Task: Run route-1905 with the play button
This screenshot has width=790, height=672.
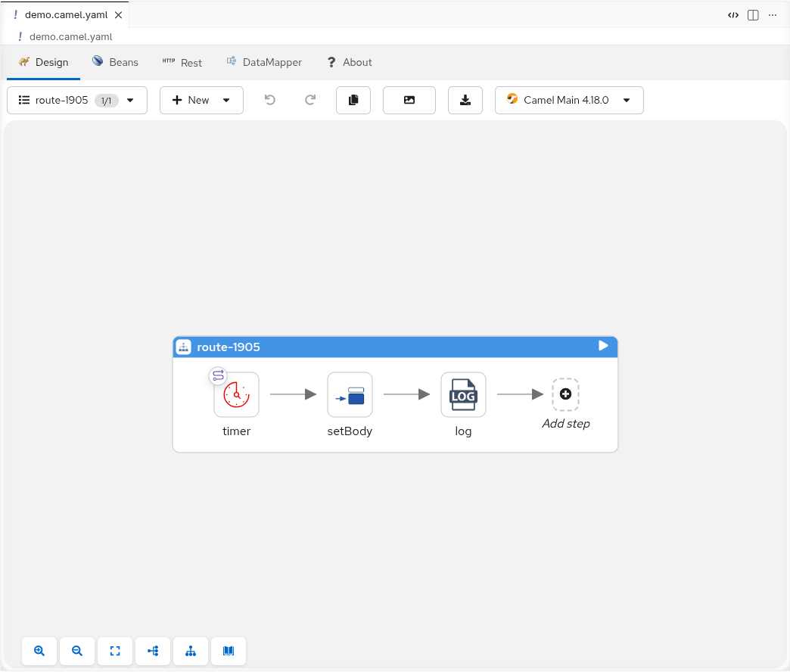Action: (x=603, y=346)
